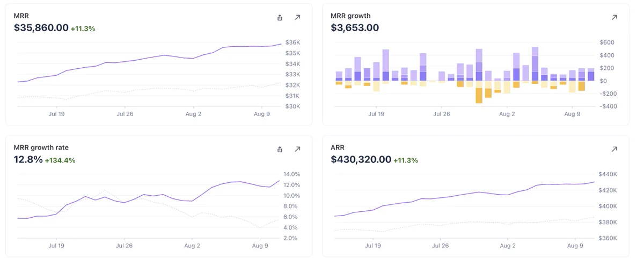Select the $3,653.00 MRR growth value
644x264 pixels.
coord(355,28)
